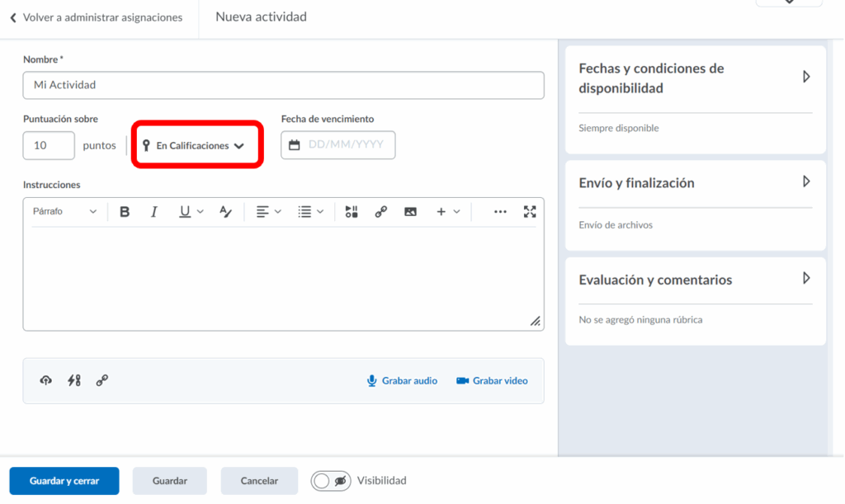Image resolution: width=845 pixels, height=504 pixels.
Task: Go back via Volver a administrar asignaciones
Action: (x=97, y=17)
